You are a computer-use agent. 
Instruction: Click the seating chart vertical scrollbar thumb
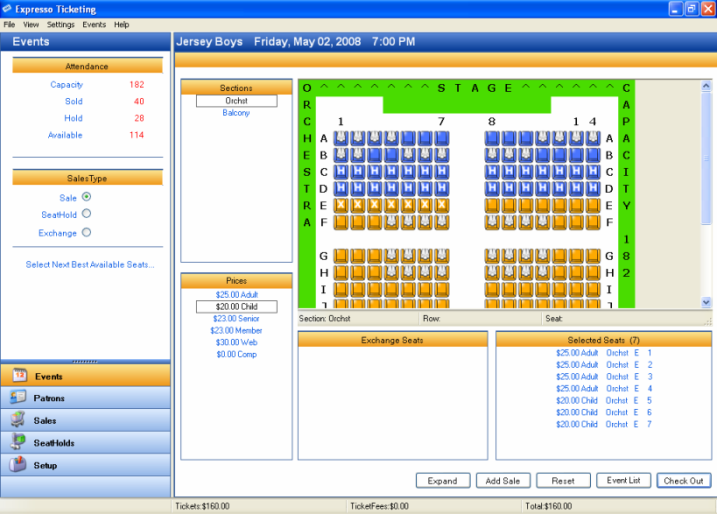(706, 158)
